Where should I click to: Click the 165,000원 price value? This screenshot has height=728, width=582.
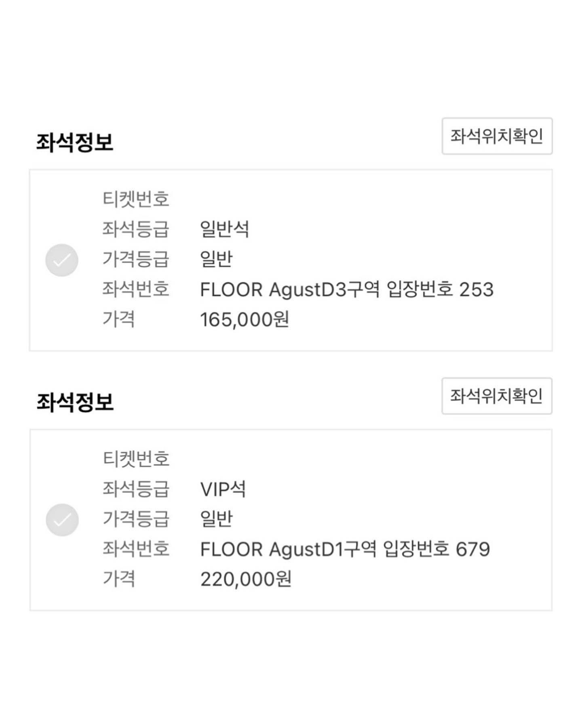click(245, 320)
